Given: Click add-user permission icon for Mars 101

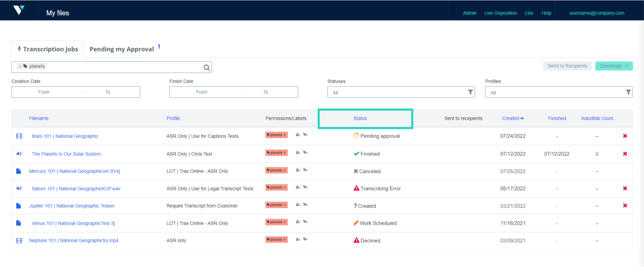Looking at the screenshot, I should [298, 135].
